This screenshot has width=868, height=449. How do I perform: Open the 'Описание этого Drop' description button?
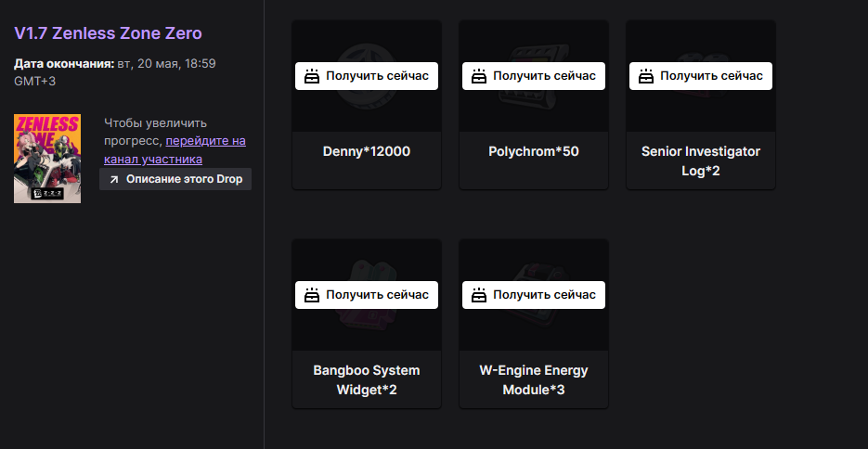175,179
